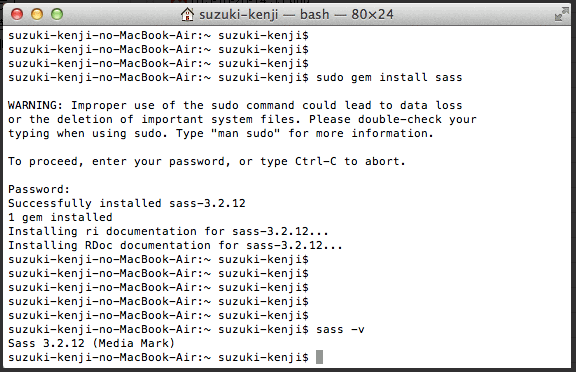Click the 'Ctrl-C to abort' text
The width and height of the screenshot is (576, 372).
tap(350, 162)
